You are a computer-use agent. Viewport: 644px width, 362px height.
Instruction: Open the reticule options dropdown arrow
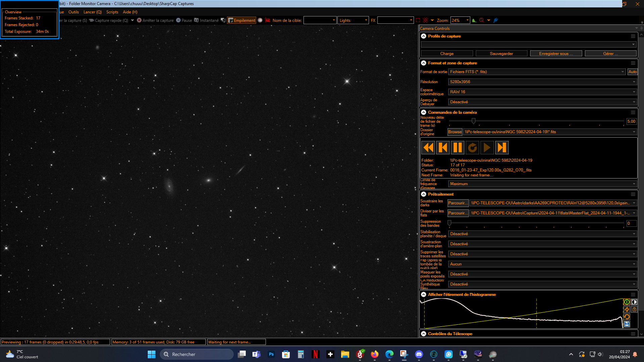(x=432, y=20)
